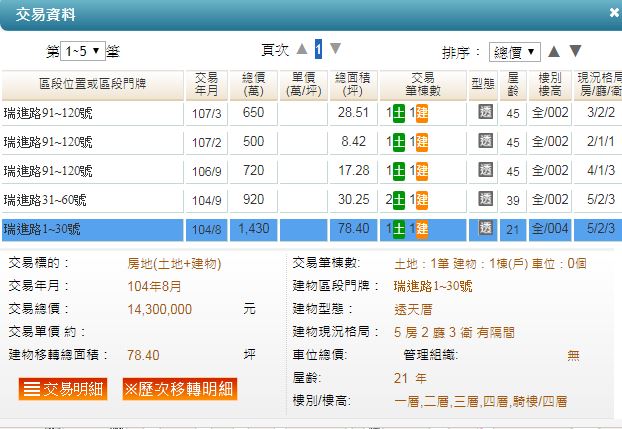Click 透 type icon in 1,430萬 row
The width and height of the screenshot is (622, 429).
(x=486, y=228)
